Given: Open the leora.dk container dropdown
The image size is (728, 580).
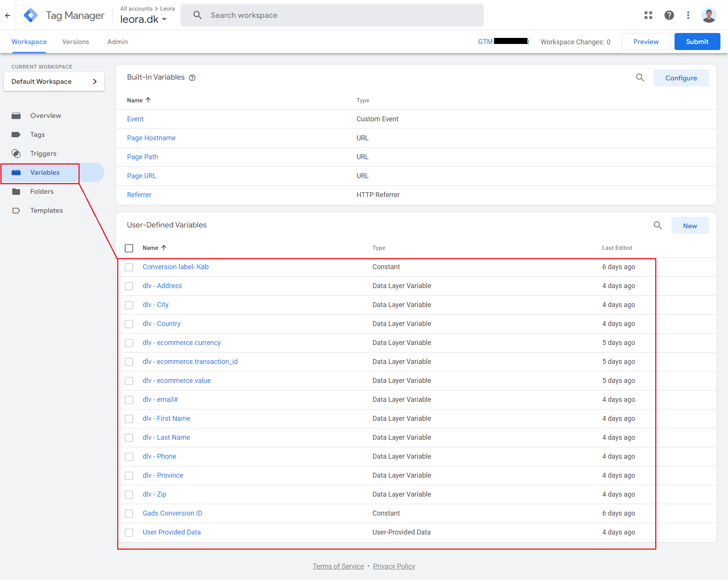Looking at the screenshot, I should [x=143, y=19].
